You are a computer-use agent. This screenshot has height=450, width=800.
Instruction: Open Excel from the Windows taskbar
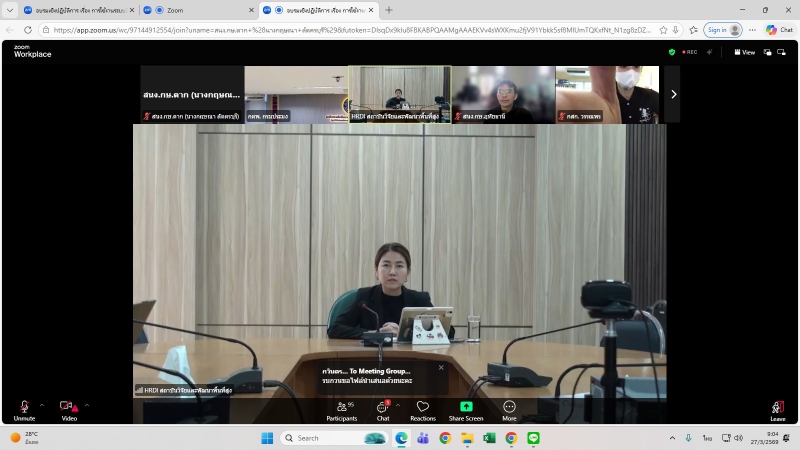(x=489, y=438)
